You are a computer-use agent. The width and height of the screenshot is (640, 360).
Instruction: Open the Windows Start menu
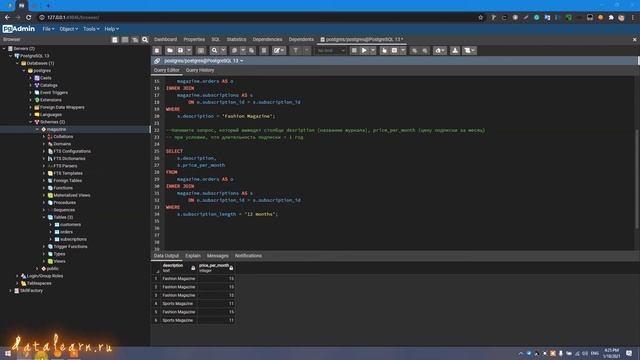pos(8,353)
